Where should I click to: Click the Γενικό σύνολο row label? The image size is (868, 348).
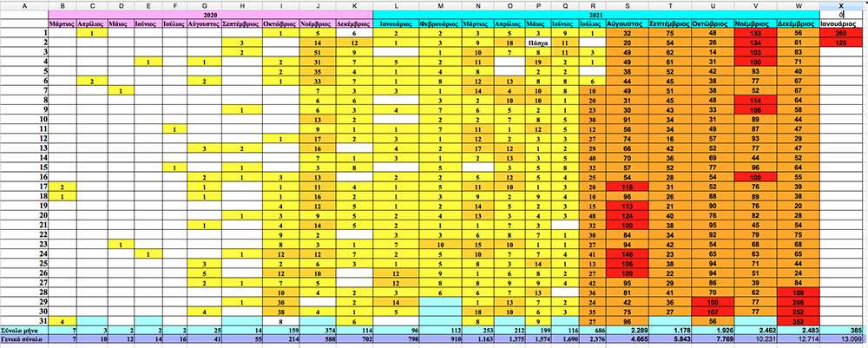click(x=23, y=341)
